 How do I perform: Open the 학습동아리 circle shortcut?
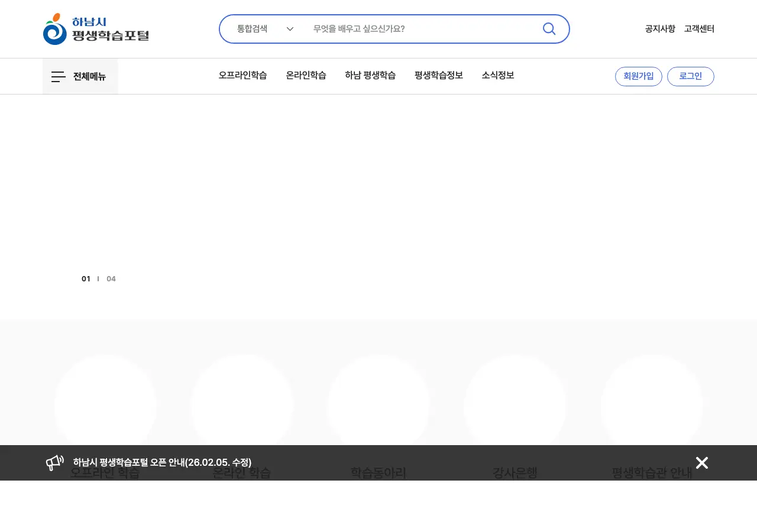pos(378,406)
